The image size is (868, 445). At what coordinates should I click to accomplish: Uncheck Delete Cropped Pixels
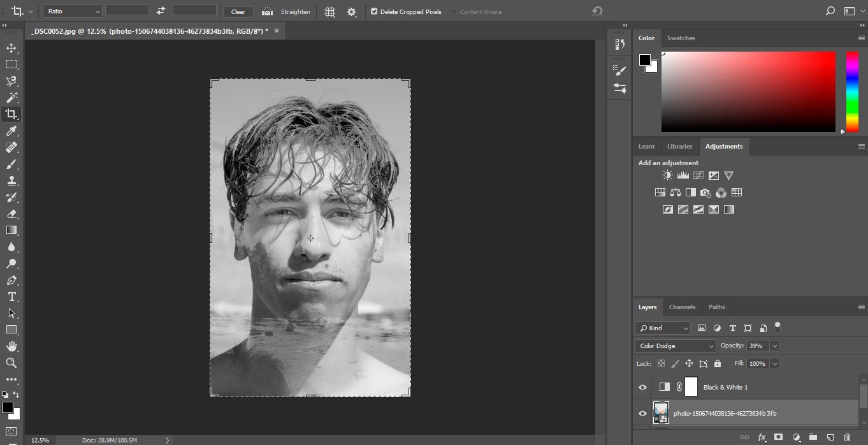coord(374,11)
